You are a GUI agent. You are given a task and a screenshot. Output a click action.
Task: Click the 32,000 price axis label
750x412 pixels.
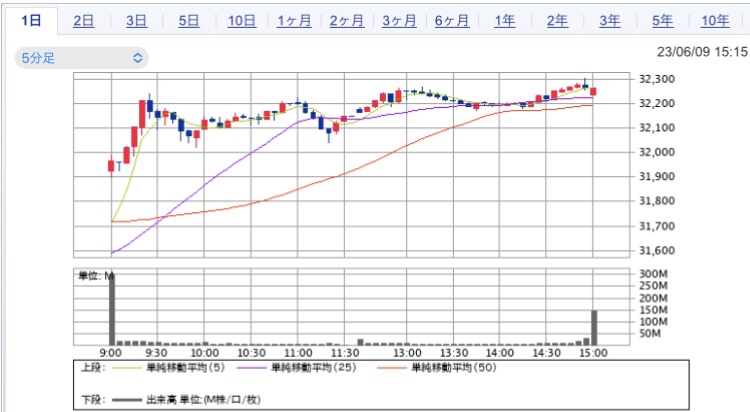(x=657, y=152)
